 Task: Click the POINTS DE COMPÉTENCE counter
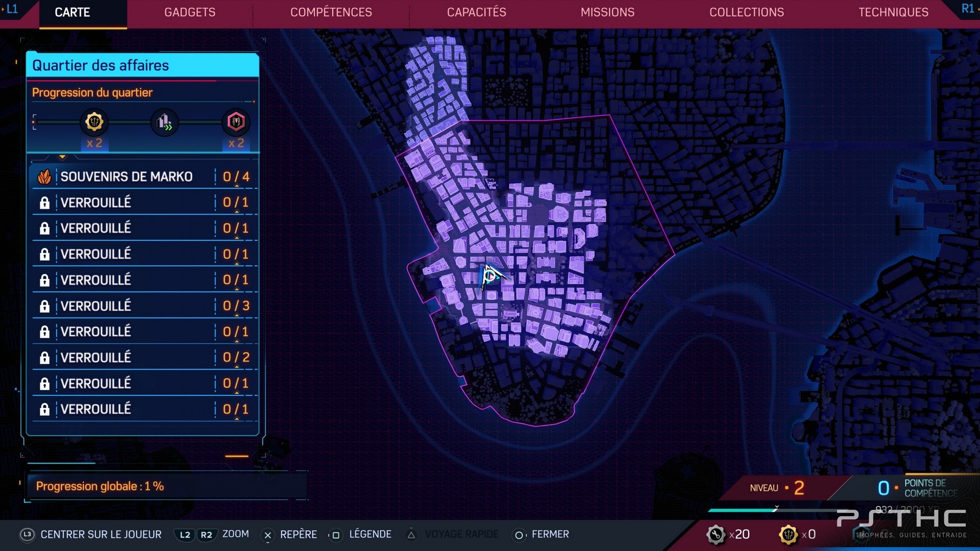coord(918,488)
